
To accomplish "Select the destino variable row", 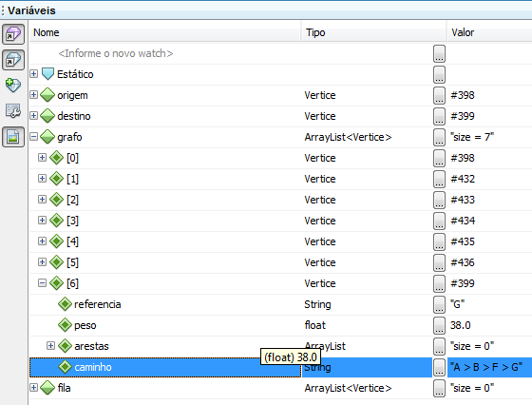I will (x=280, y=116).
